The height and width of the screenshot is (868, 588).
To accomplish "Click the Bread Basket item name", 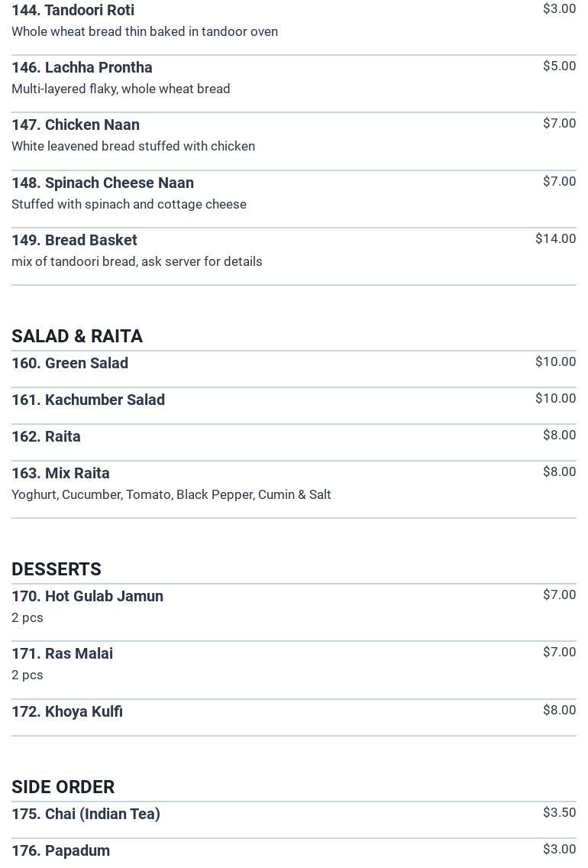I will (x=74, y=240).
